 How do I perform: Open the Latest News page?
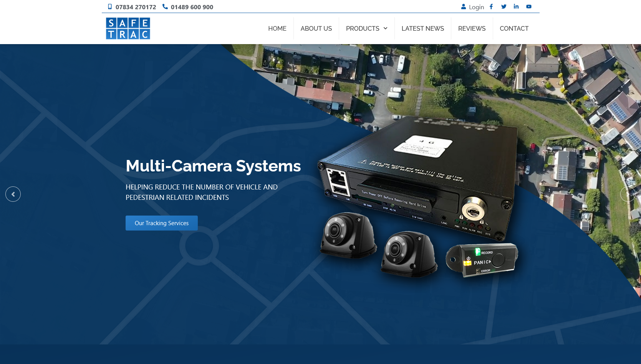pyautogui.click(x=422, y=28)
